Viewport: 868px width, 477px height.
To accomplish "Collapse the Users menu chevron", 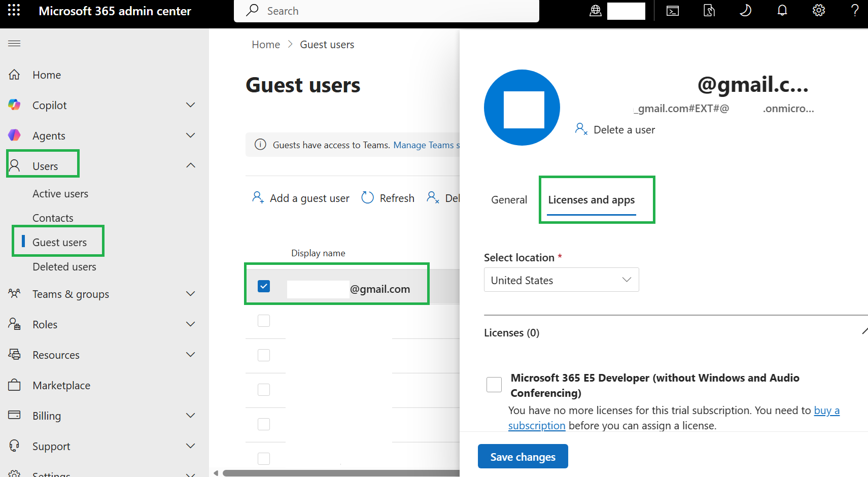I will point(191,166).
